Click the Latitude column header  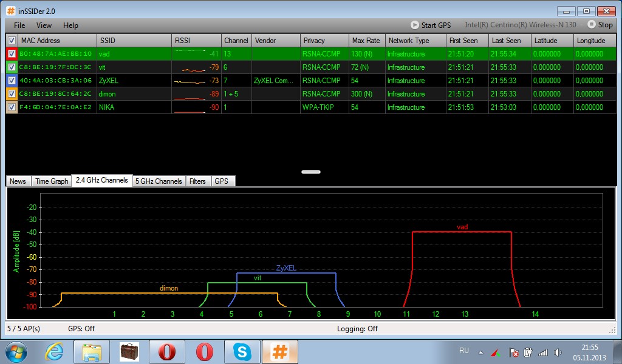[552, 41]
